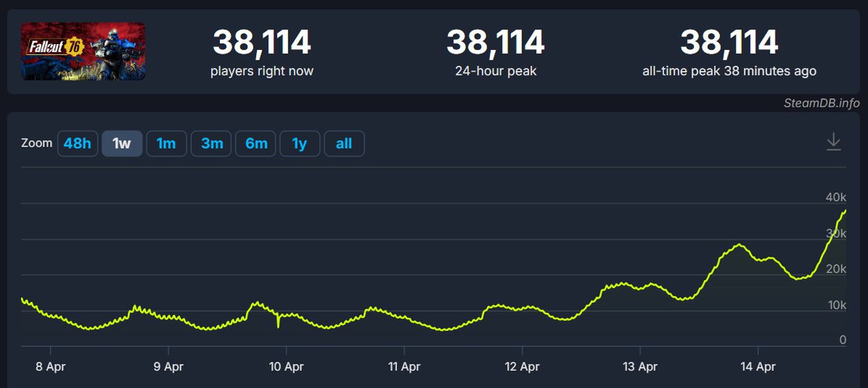Select the 1w zoom button
Screen dimensions: 868x388
coord(122,144)
